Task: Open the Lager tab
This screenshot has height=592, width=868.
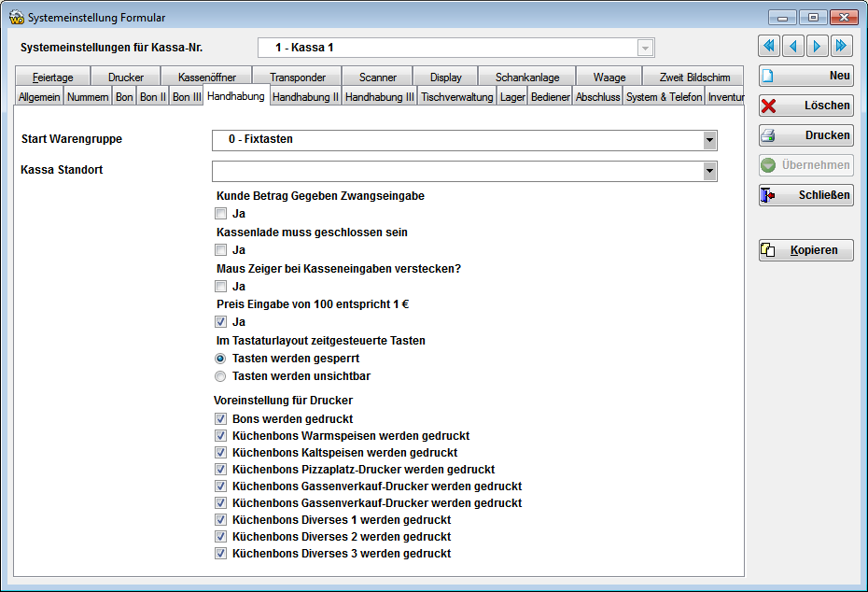Action: click(x=512, y=97)
